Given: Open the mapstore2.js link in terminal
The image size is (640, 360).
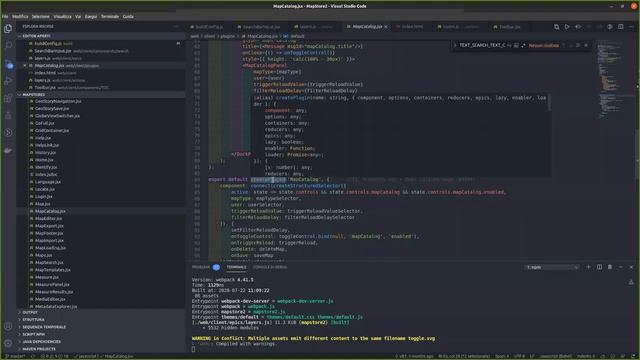Looking at the screenshot, I should pos(269,312).
